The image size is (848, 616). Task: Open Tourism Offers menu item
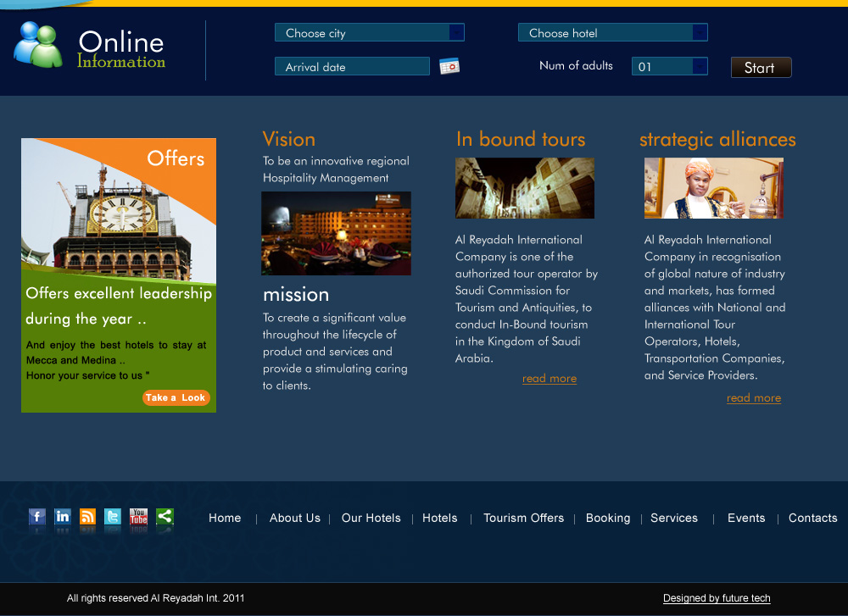[x=523, y=518]
